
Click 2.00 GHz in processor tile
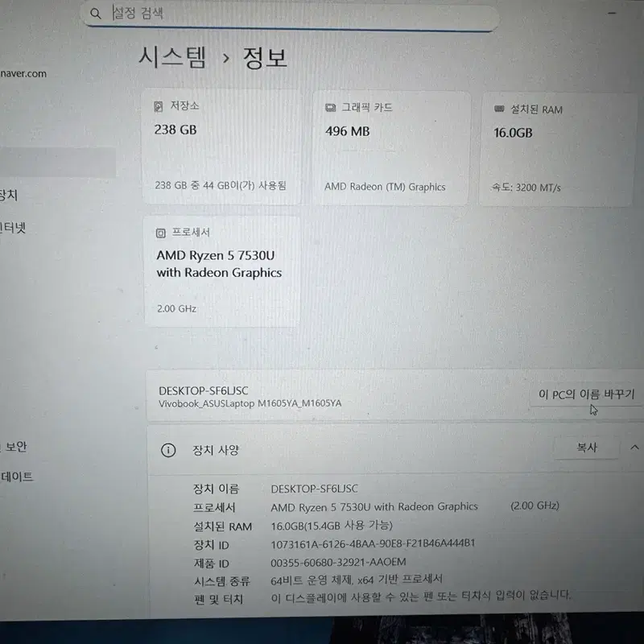tap(176, 309)
